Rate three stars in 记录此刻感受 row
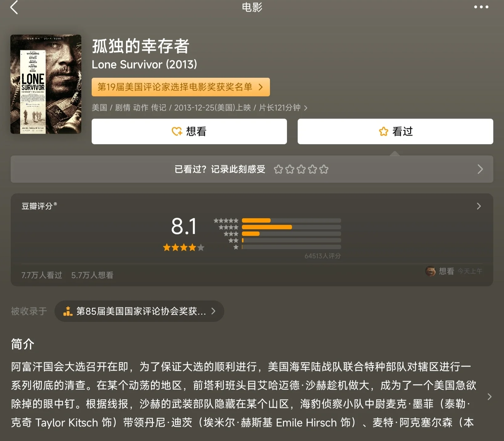 301,169
